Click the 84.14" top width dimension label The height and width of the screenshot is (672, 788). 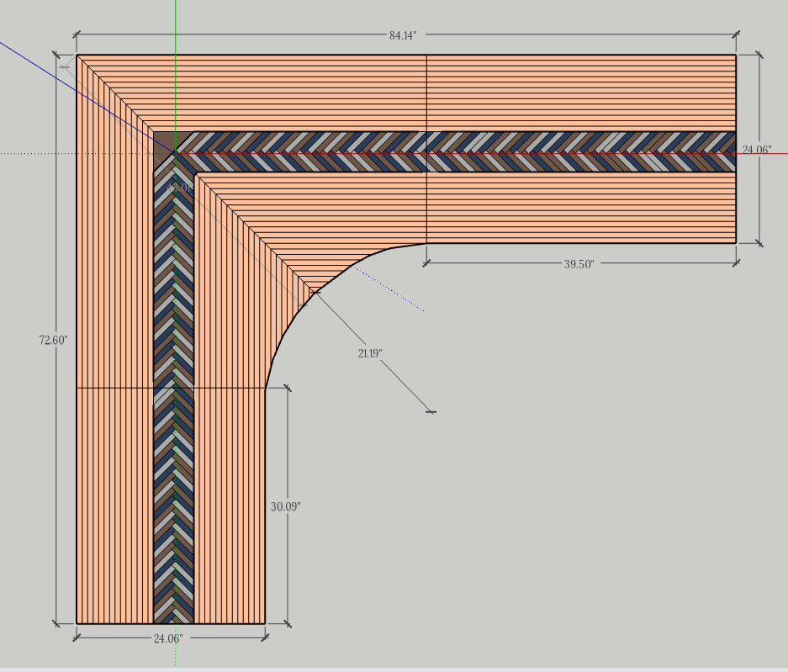coord(403,34)
